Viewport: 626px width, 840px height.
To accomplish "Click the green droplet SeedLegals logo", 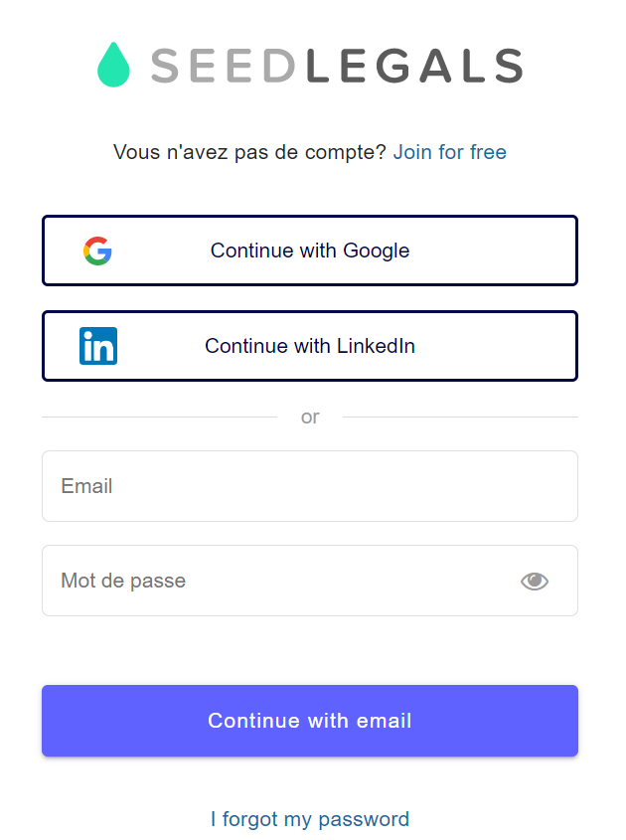I will (113, 66).
